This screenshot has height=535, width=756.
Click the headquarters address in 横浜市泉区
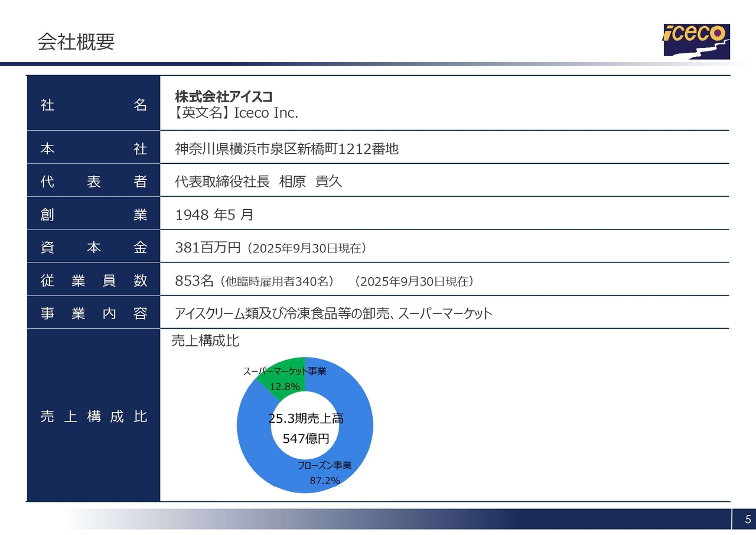click(286, 149)
